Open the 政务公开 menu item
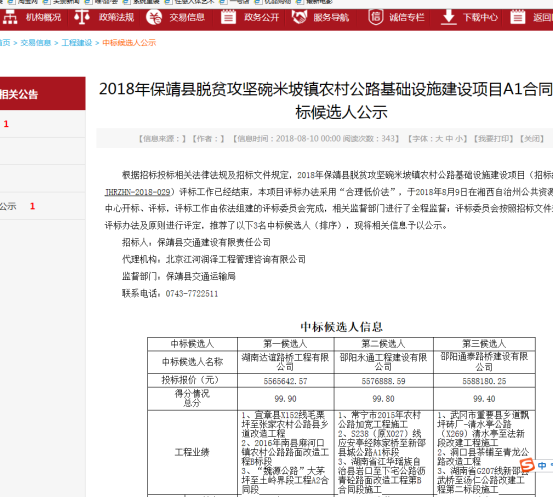 (261, 17)
